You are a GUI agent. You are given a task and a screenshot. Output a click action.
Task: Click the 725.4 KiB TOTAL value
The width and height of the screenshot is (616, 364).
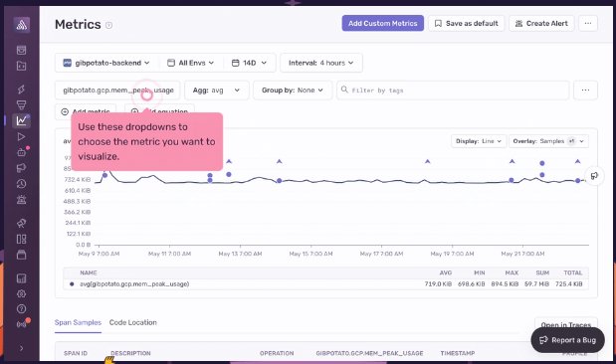point(569,283)
